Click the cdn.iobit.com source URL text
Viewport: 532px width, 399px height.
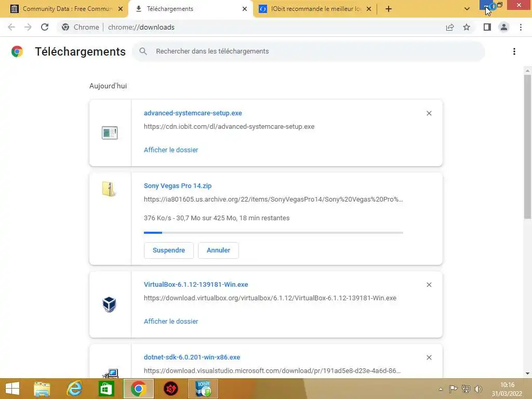coord(229,127)
